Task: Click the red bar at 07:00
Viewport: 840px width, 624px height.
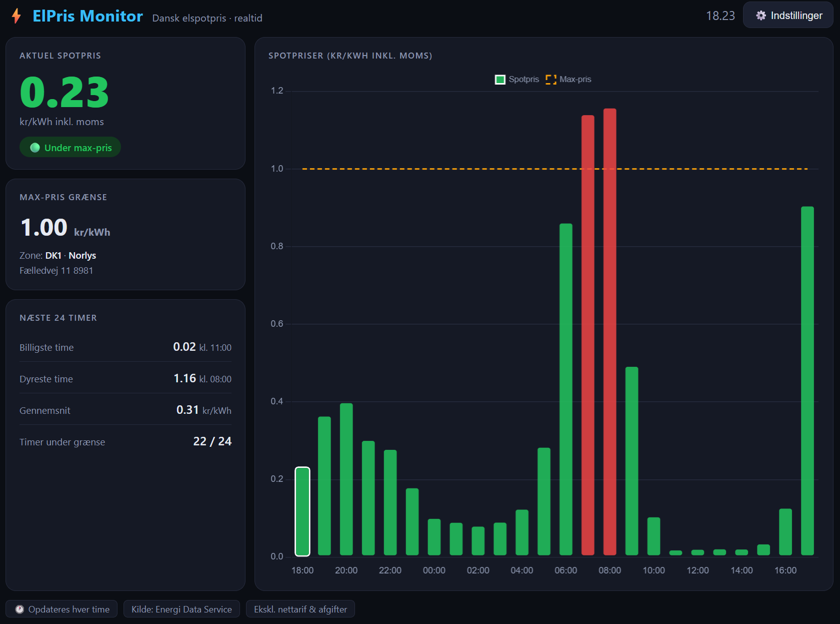Action: click(x=588, y=335)
